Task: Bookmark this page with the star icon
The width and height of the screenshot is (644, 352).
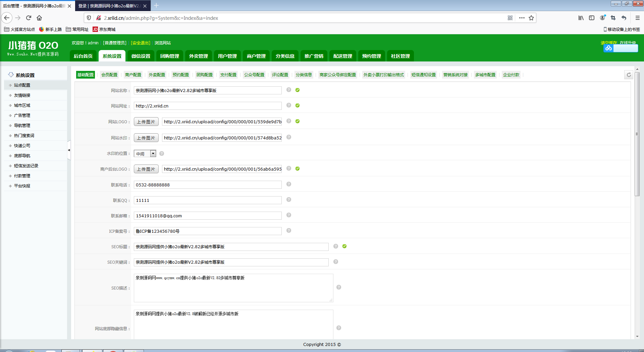Action: 531,18
